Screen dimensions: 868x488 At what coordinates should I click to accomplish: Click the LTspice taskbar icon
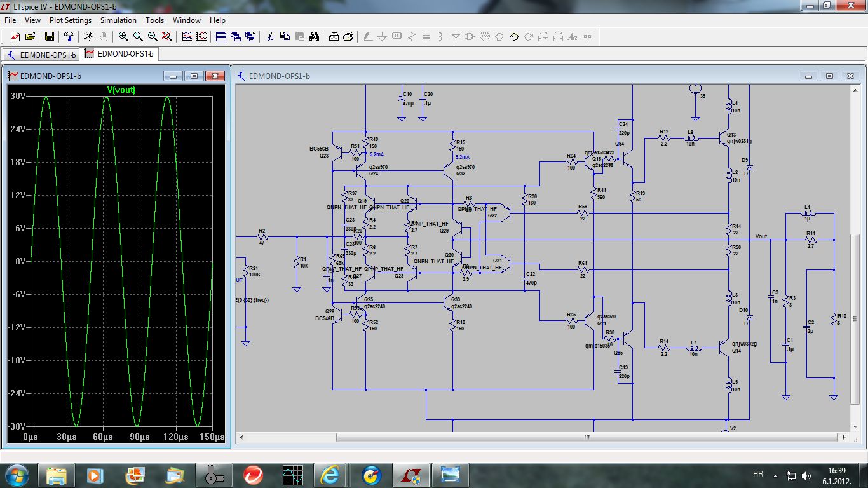[410, 475]
